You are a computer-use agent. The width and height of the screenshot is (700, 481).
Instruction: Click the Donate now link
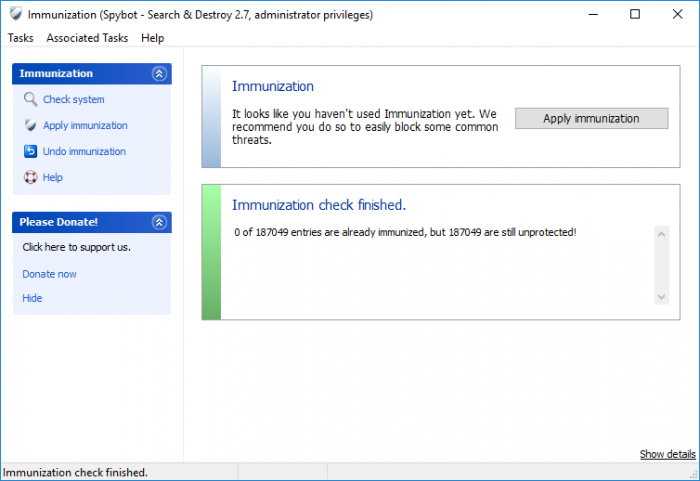(x=50, y=274)
